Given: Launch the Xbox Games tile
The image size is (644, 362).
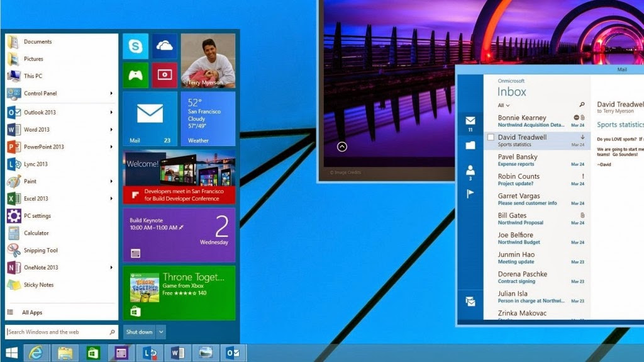Looking at the screenshot, I should [x=135, y=75].
